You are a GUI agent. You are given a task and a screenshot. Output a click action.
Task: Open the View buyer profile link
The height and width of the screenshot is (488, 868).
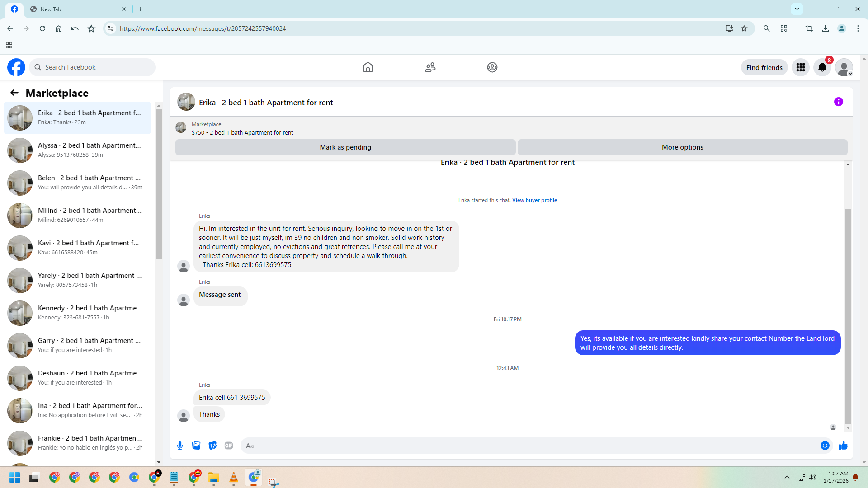(534, 200)
